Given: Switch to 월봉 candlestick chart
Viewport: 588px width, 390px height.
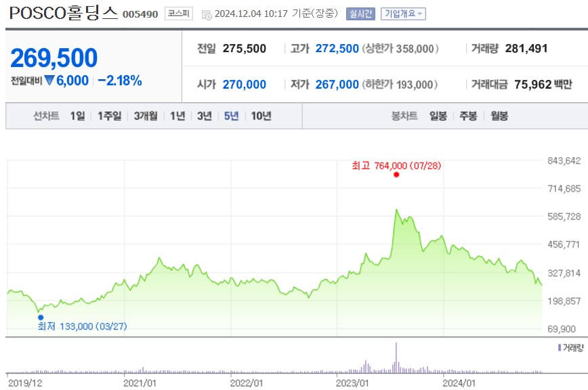Looking at the screenshot, I should tap(499, 116).
